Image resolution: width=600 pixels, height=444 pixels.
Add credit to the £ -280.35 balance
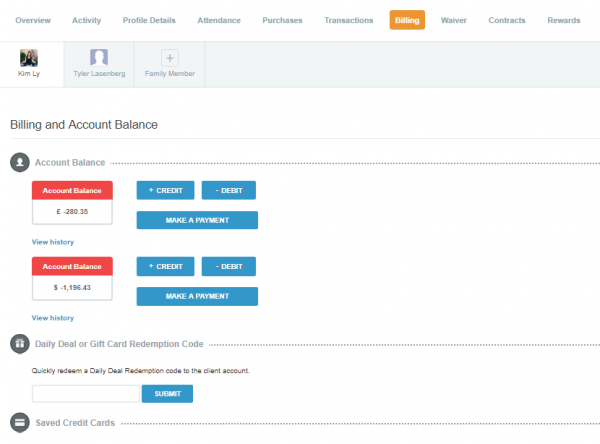[x=165, y=190]
